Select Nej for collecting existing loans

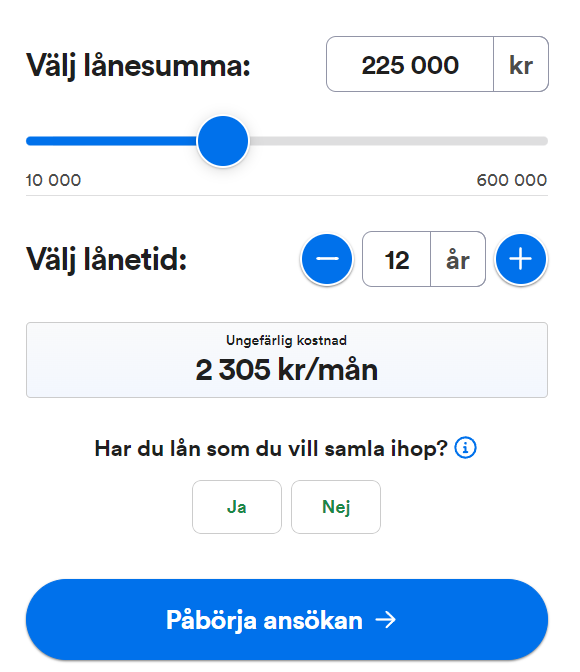tap(336, 507)
